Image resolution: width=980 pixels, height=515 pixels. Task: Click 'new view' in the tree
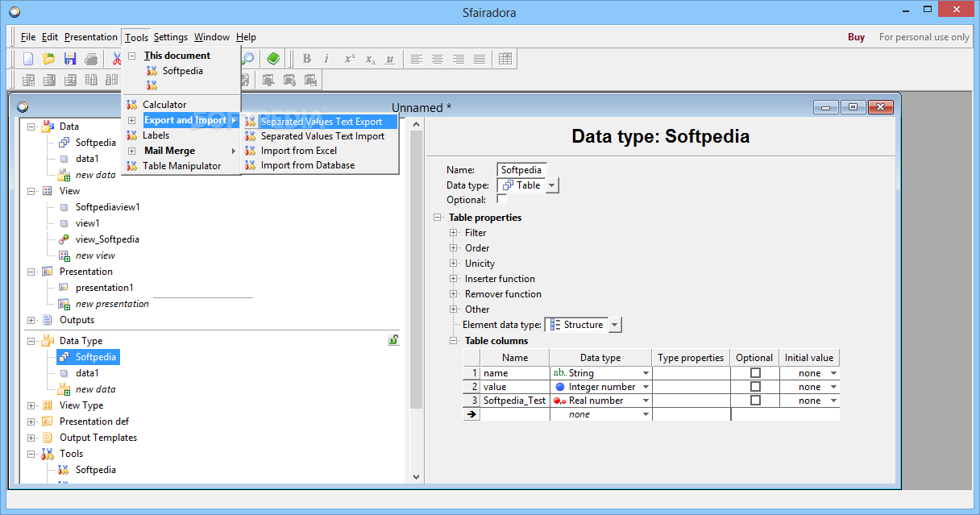pos(95,255)
